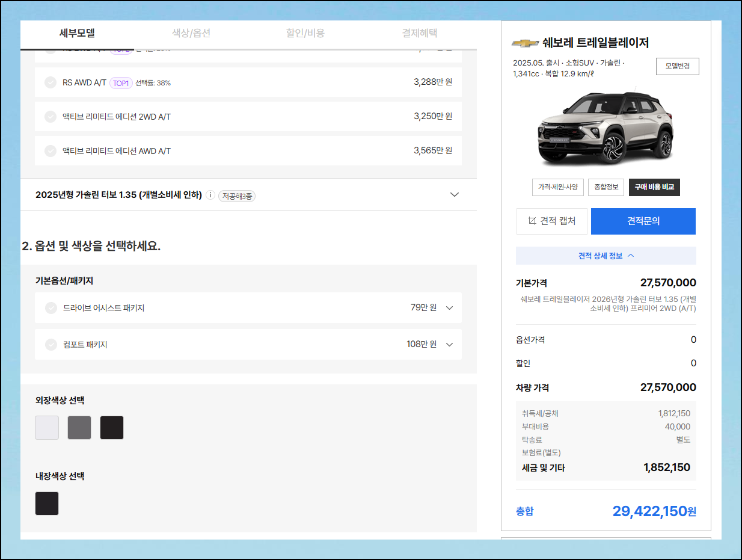Check the 컴포트 패키지 option
The width and height of the screenshot is (742, 560).
click(x=51, y=345)
